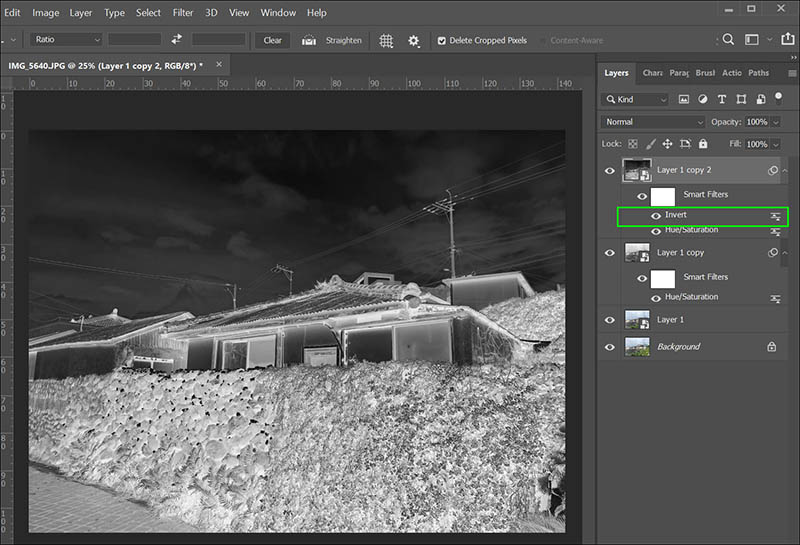Toggle Layer 1 copy Hue/Saturation eye

pyautogui.click(x=656, y=299)
